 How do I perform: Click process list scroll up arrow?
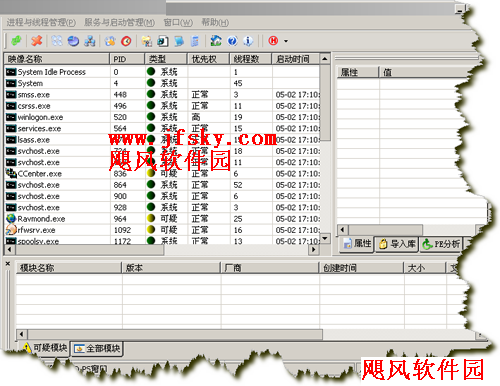point(325,59)
